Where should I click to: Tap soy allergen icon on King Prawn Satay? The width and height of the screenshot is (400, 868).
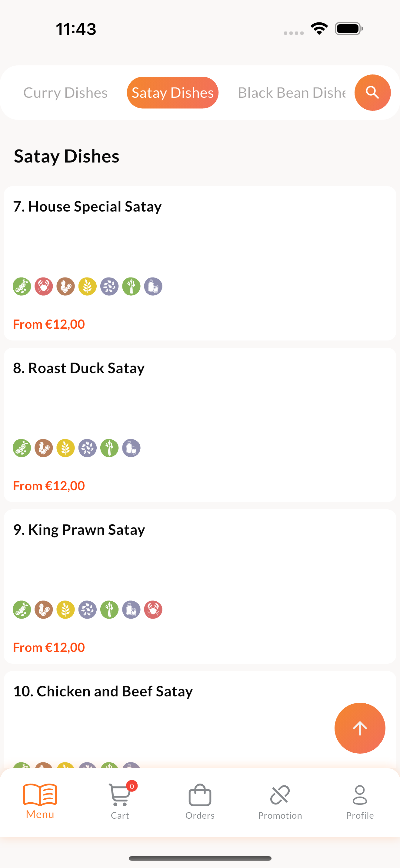pyautogui.click(x=22, y=610)
